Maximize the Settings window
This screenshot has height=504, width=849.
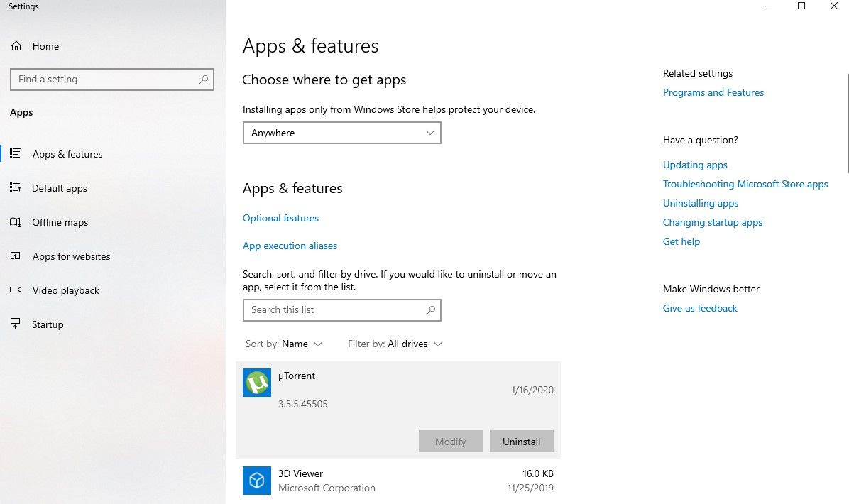pyautogui.click(x=801, y=6)
